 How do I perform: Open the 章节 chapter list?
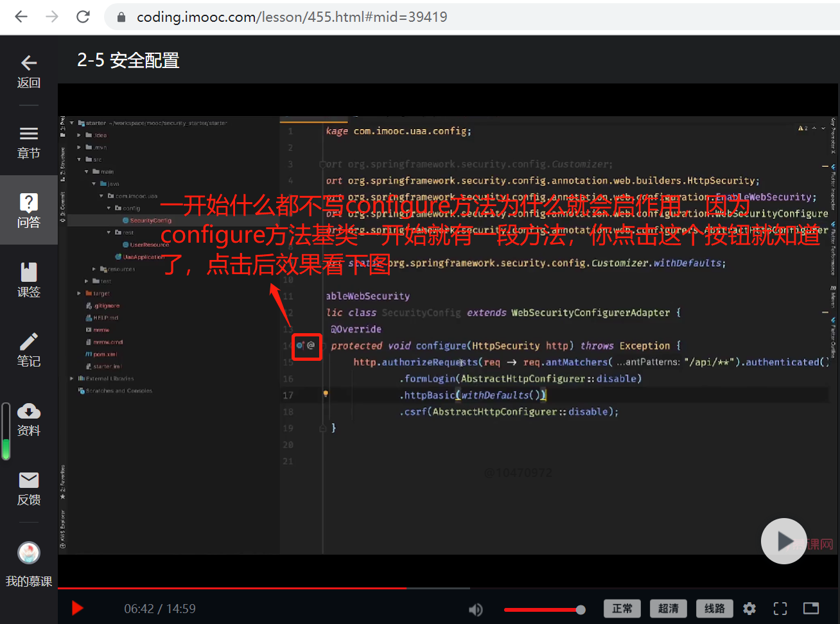[29, 143]
